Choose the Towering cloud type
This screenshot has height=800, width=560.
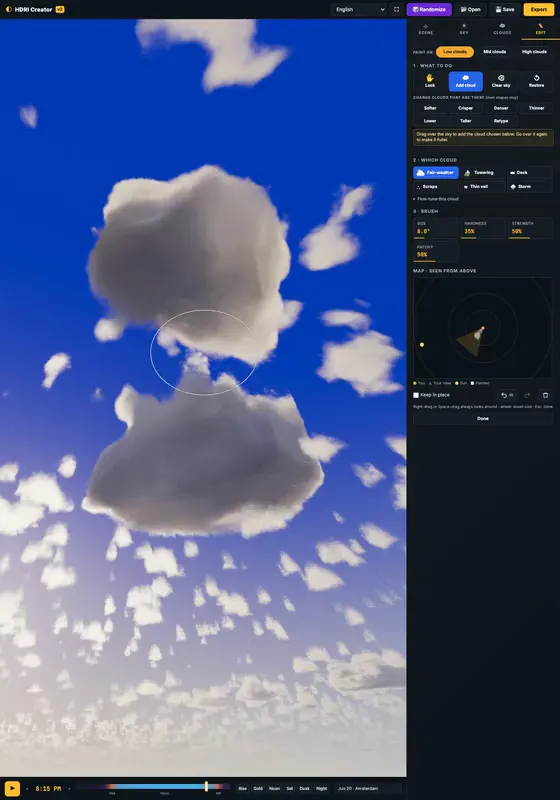point(482,172)
